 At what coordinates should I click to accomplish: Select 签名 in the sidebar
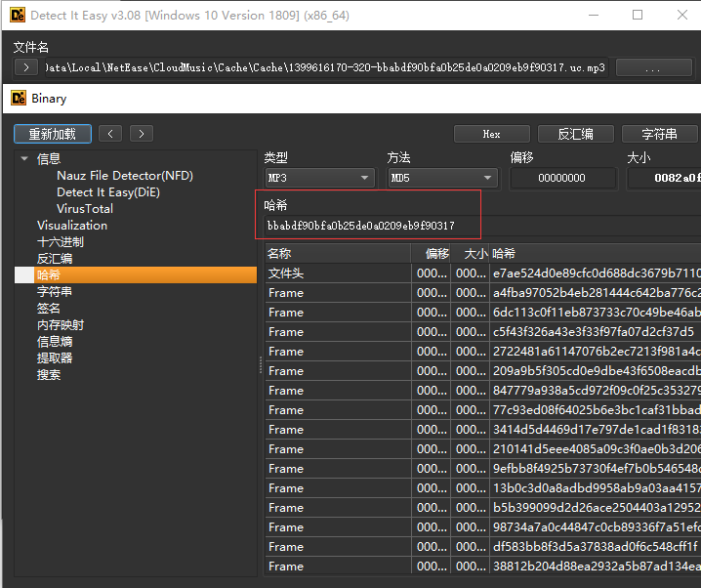[x=49, y=308]
